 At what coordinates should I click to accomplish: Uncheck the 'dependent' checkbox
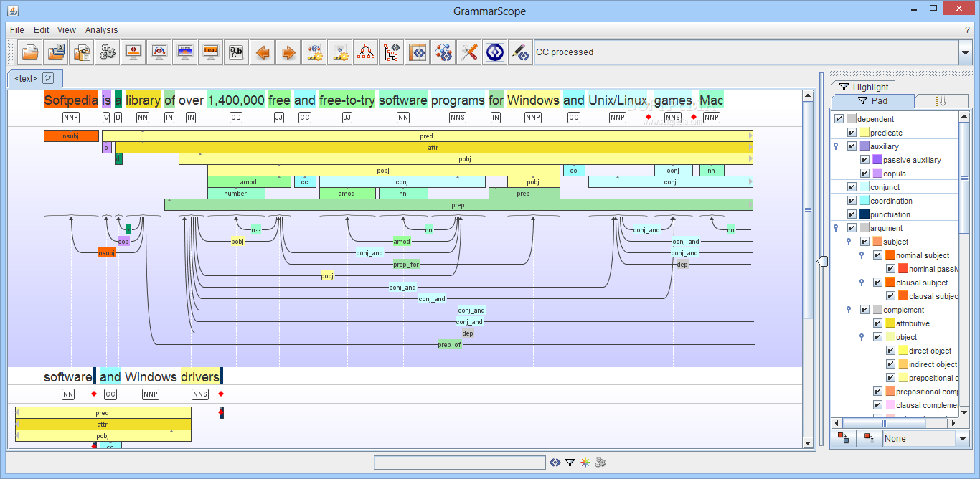[x=839, y=119]
